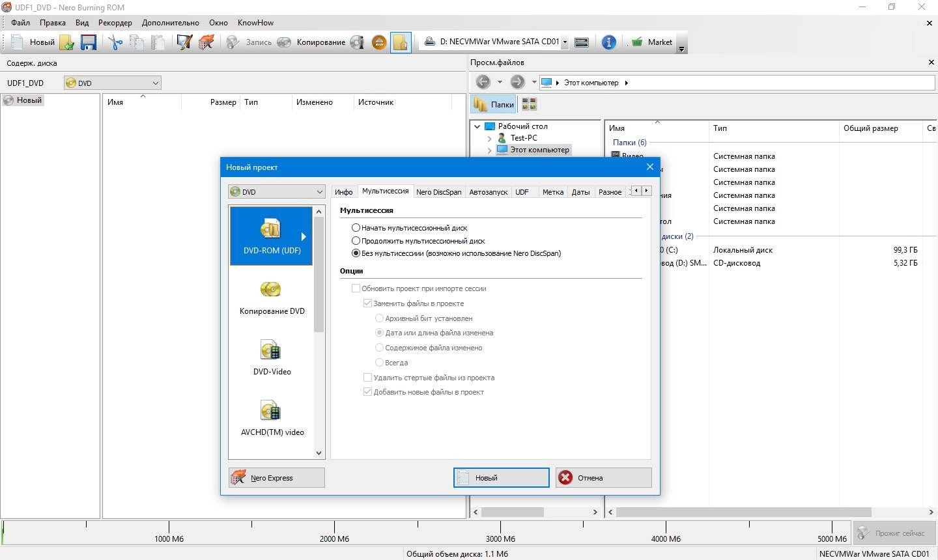The height and width of the screenshot is (560, 938).
Task: Click the Open file icon in toolbar
Action: (67, 42)
